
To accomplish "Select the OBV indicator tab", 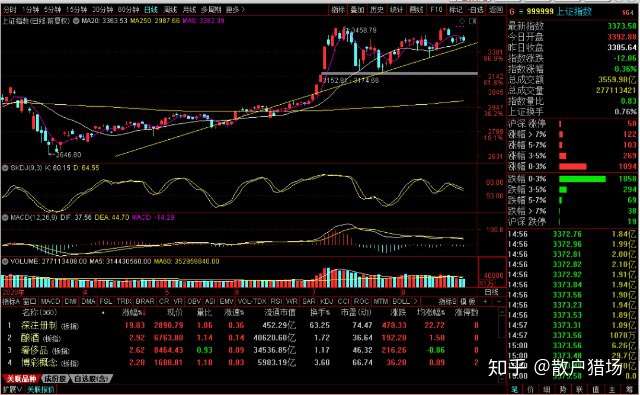I will pyautogui.click(x=193, y=302).
